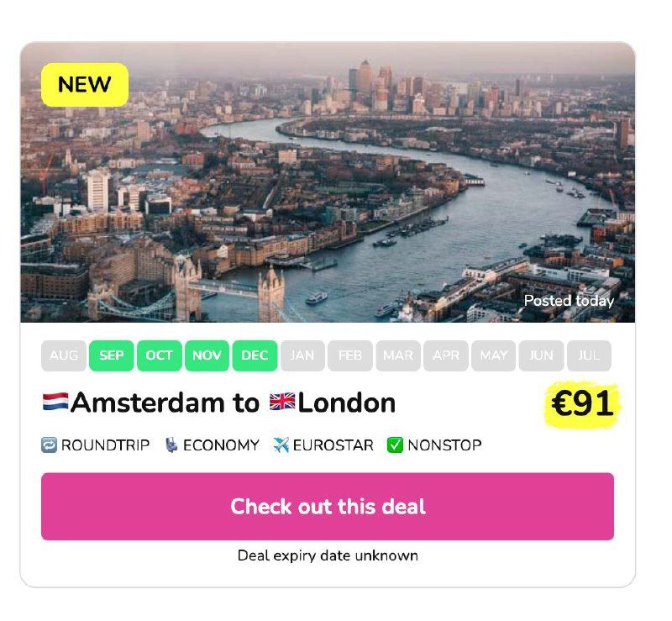672x621 pixels.
Task: Select the JAN month tab
Action: (302, 355)
